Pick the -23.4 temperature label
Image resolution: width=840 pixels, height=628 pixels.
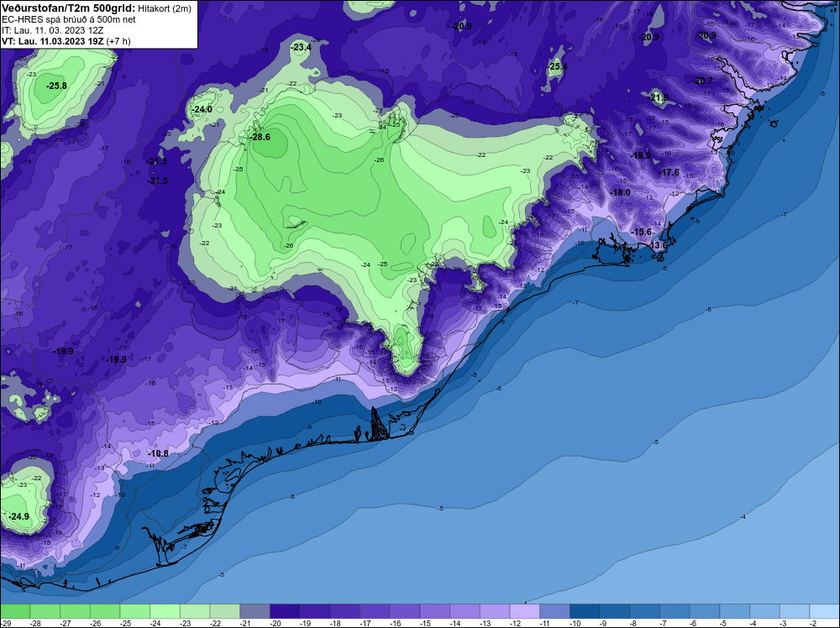(x=301, y=47)
